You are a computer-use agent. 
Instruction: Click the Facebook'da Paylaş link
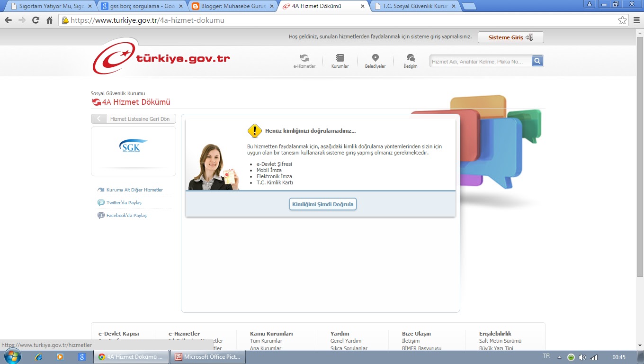click(x=126, y=216)
